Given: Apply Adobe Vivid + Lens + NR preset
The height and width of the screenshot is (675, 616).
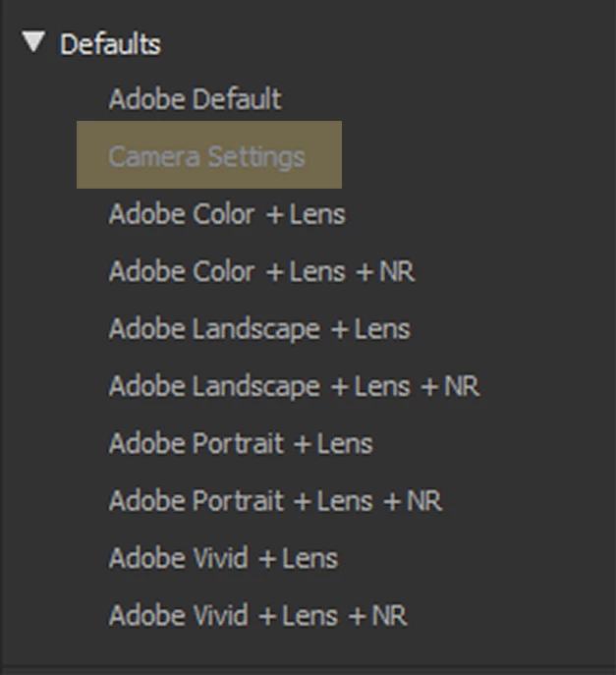Looking at the screenshot, I should click(257, 616).
